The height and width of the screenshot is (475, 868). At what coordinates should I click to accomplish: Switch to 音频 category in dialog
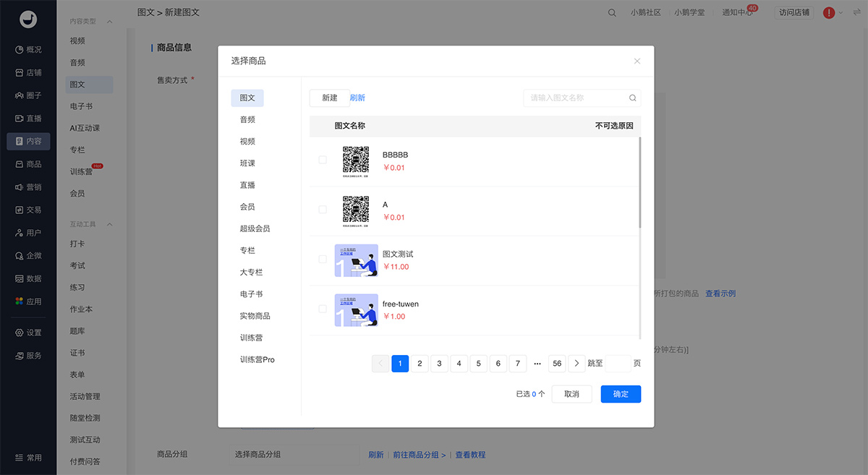click(247, 120)
